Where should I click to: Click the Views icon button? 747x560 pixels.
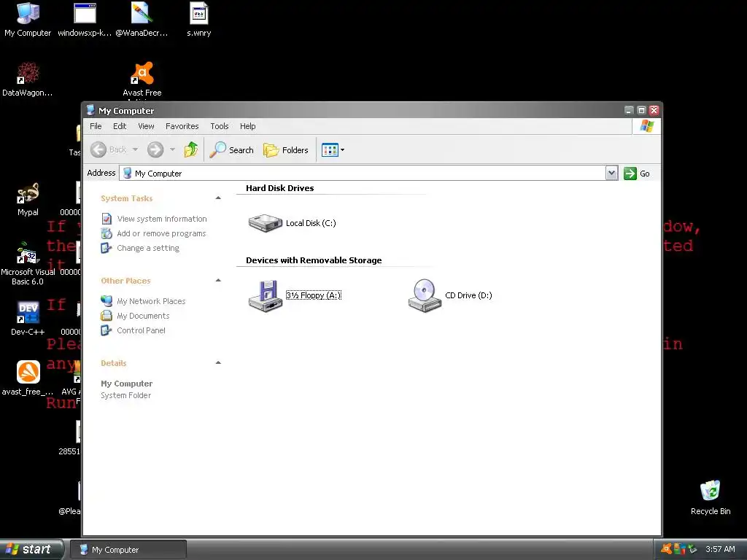coord(330,150)
